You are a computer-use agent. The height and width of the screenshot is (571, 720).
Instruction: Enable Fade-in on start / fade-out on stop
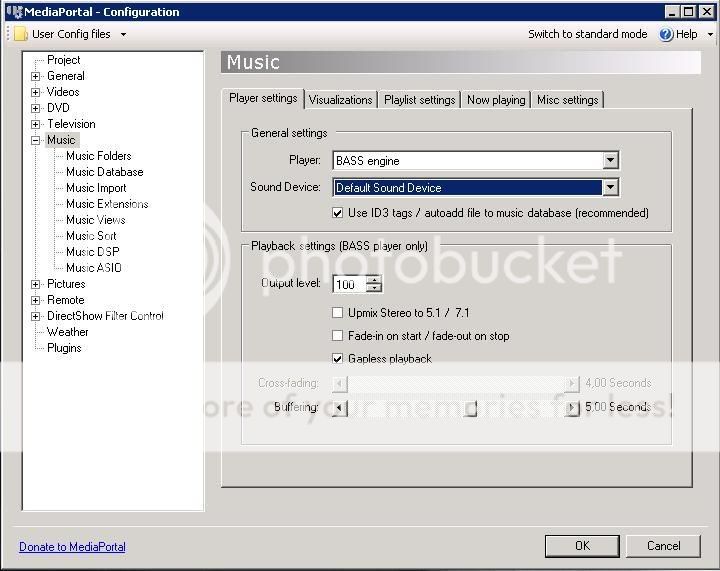[x=338, y=336]
